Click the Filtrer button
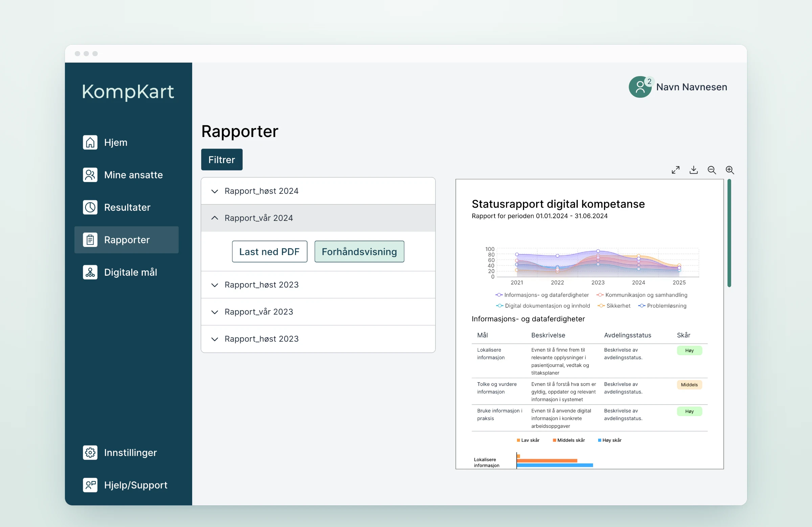This screenshot has height=527, width=812. point(222,159)
